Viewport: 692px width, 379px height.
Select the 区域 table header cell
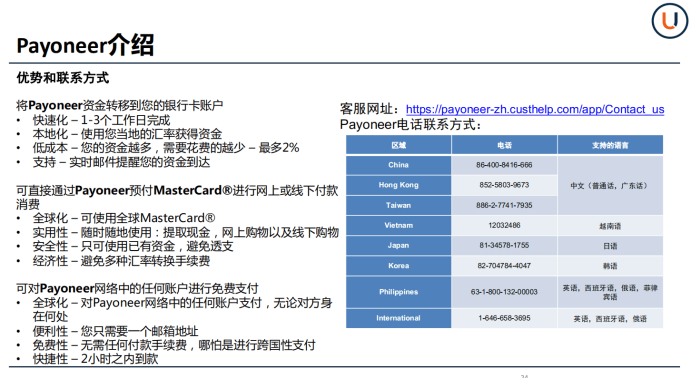[x=399, y=145]
